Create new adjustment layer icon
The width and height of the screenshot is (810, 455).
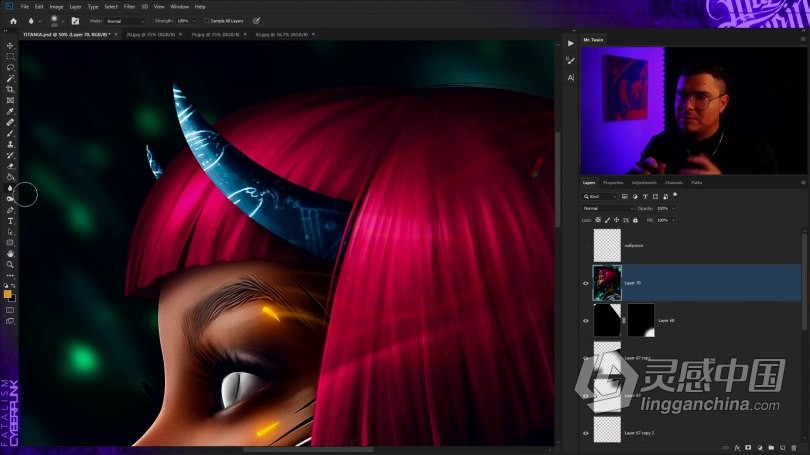point(760,448)
